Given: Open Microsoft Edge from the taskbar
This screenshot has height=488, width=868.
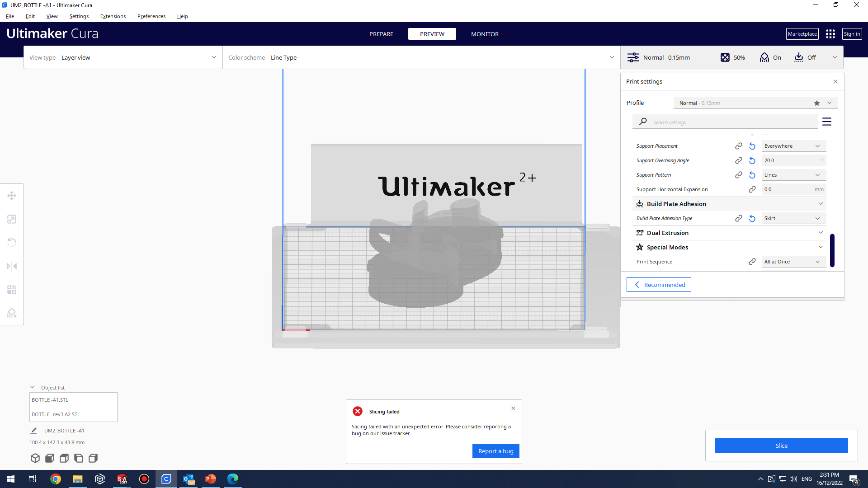Looking at the screenshot, I should click(x=233, y=479).
